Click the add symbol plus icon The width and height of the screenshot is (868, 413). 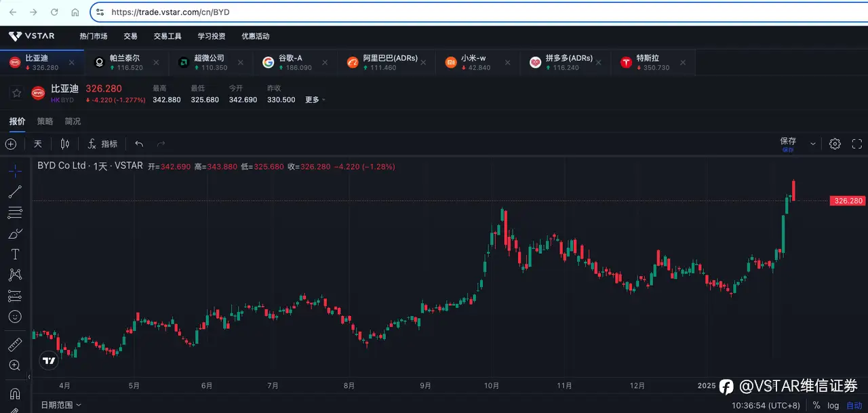(11, 144)
